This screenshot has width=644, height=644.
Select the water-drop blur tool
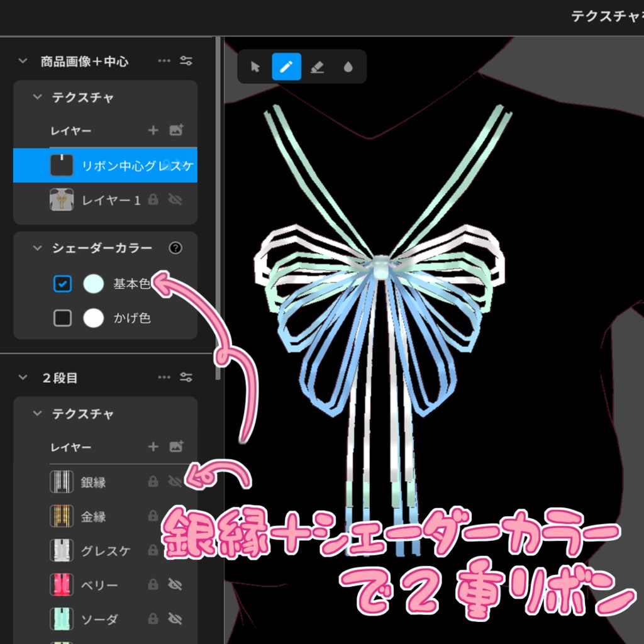348,67
